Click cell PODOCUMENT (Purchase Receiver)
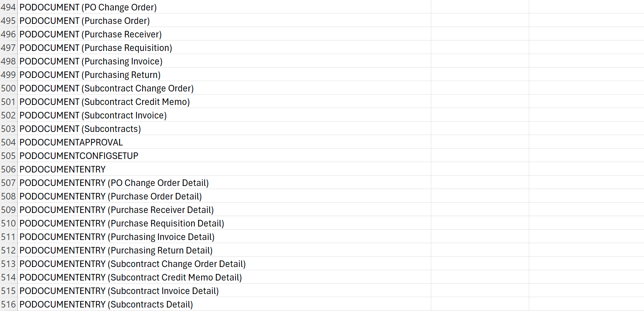This screenshot has height=311, width=644. click(x=224, y=34)
